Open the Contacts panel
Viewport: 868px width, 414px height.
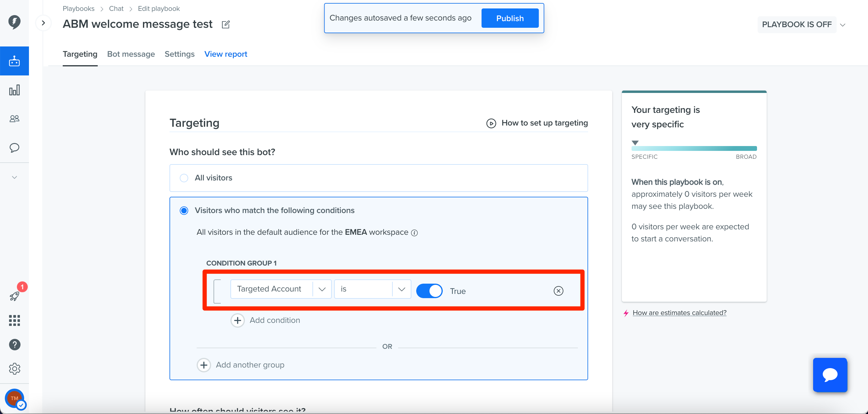pos(14,118)
